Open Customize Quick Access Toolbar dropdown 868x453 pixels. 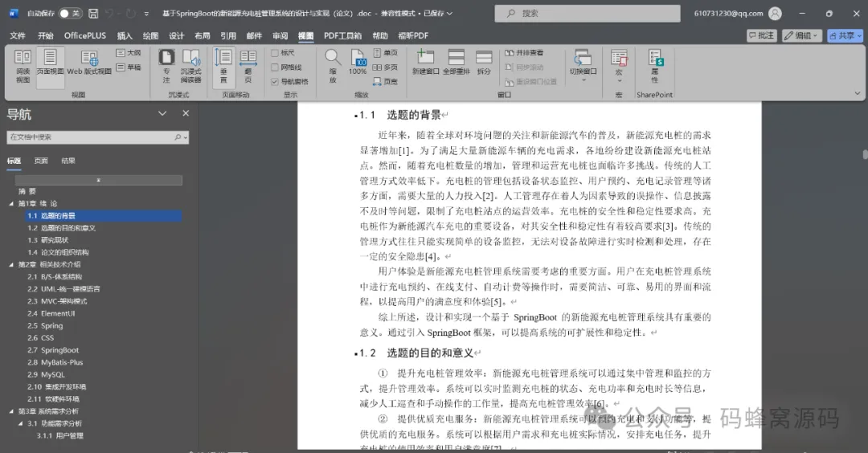[147, 14]
